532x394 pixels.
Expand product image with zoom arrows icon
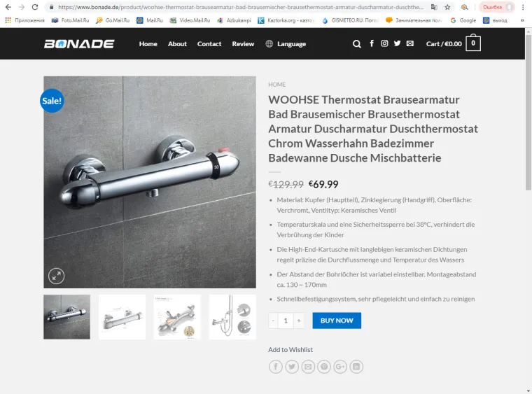(56, 276)
